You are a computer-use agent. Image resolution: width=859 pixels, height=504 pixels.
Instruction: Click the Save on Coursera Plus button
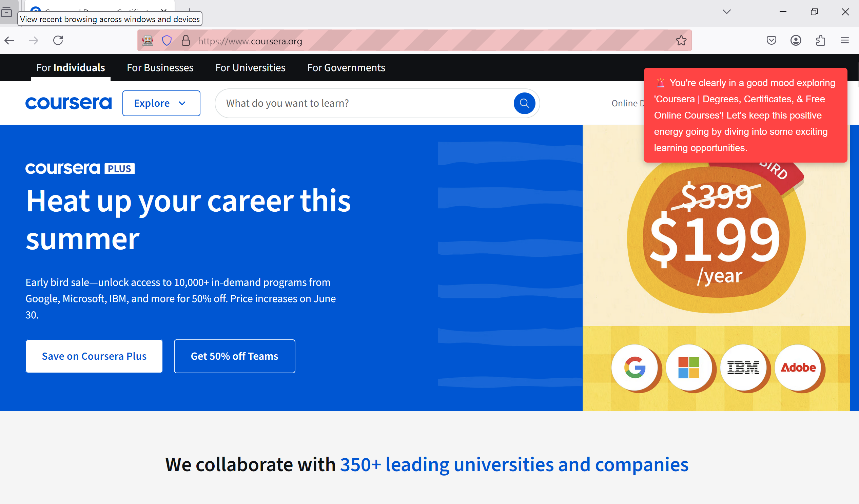[x=94, y=356]
